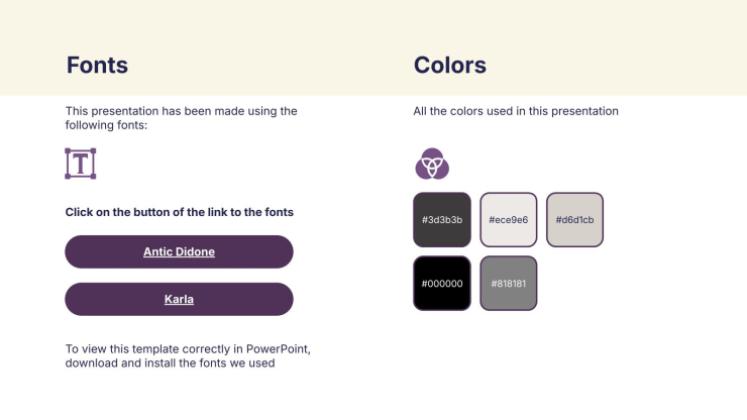
Task: Select the #ece9e6 light swatch
Action: click(508, 220)
